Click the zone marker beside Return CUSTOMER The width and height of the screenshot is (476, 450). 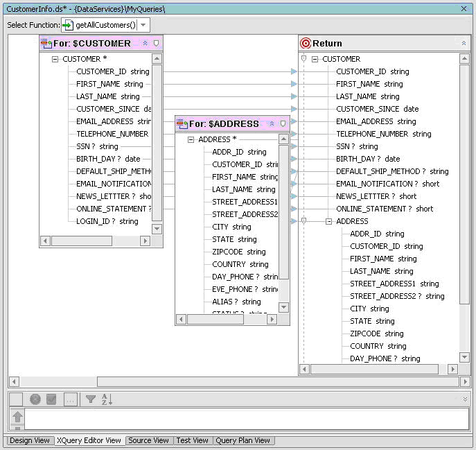[x=303, y=59]
